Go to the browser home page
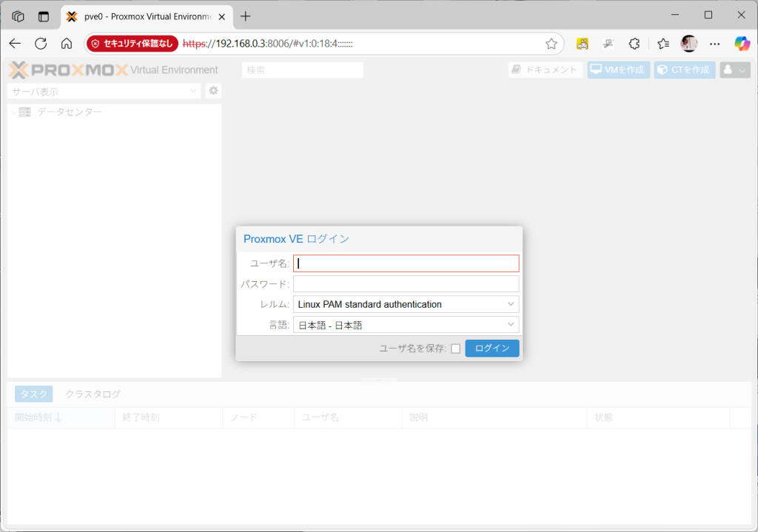The width and height of the screenshot is (758, 532). [x=67, y=44]
